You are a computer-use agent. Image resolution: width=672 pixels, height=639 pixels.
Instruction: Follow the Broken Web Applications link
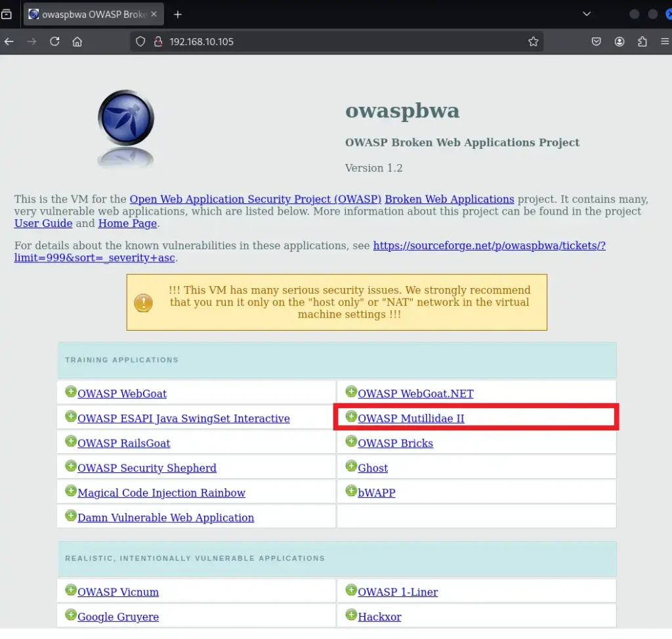(x=449, y=199)
